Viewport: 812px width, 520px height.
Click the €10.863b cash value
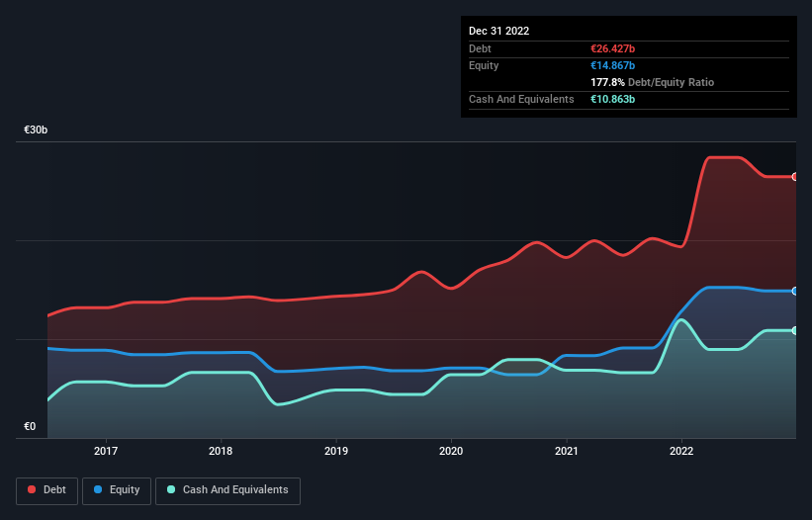pyautogui.click(x=612, y=99)
